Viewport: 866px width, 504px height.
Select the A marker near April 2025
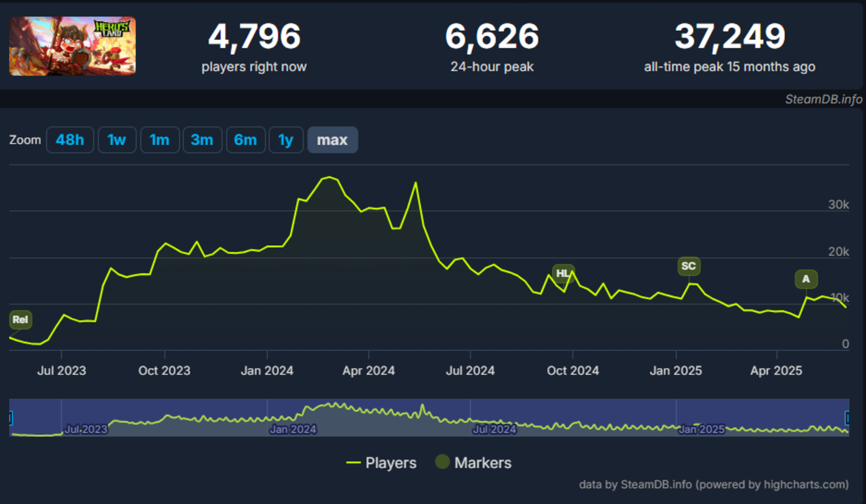(x=806, y=279)
